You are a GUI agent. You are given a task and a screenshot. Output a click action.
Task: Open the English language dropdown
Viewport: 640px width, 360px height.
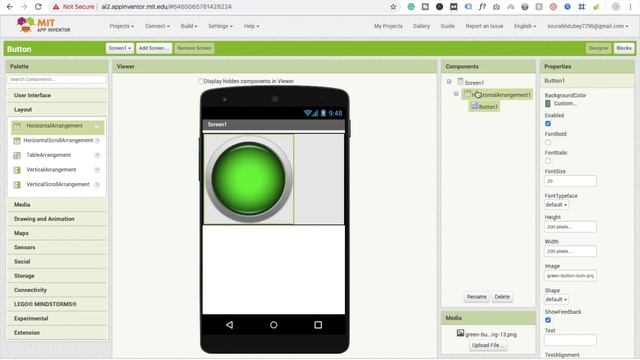click(x=525, y=26)
